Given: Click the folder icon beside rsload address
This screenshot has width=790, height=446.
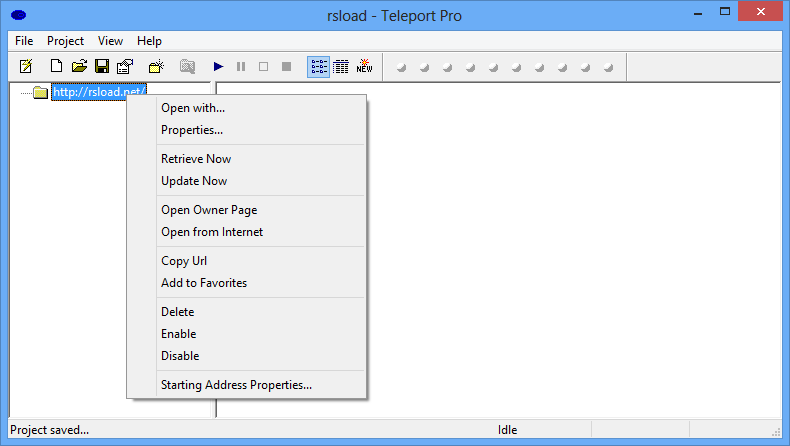Looking at the screenshot, I should point(40,92).
